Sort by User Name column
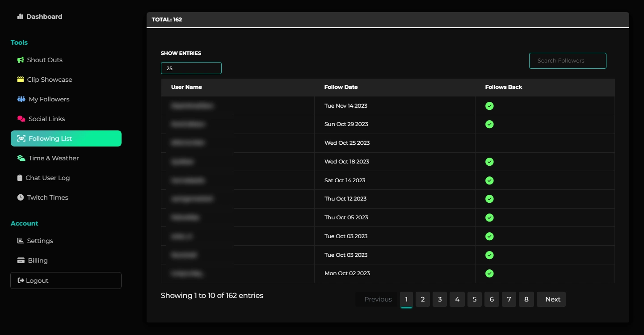This screenshot has width=644, height=335. 238,87
